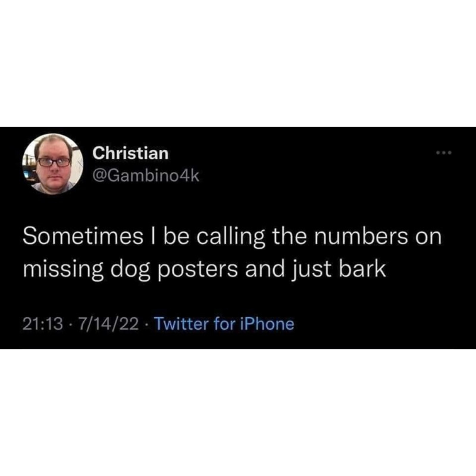
Task: Open the @Gambino4k handle
Action: coord(146,175)
